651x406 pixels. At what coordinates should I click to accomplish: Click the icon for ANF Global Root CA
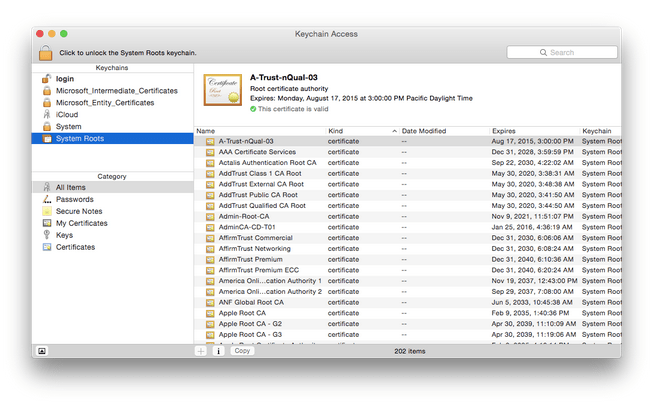[210, 303]
